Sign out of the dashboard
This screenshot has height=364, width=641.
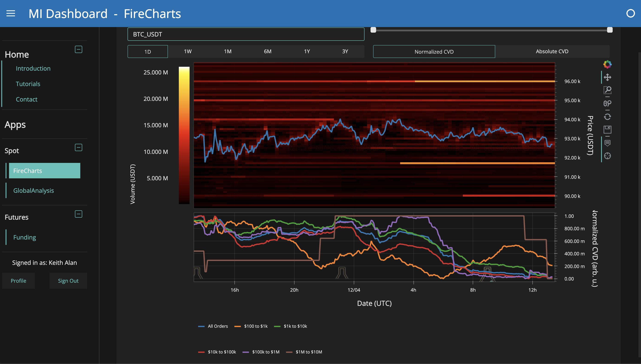click(68, 281)
